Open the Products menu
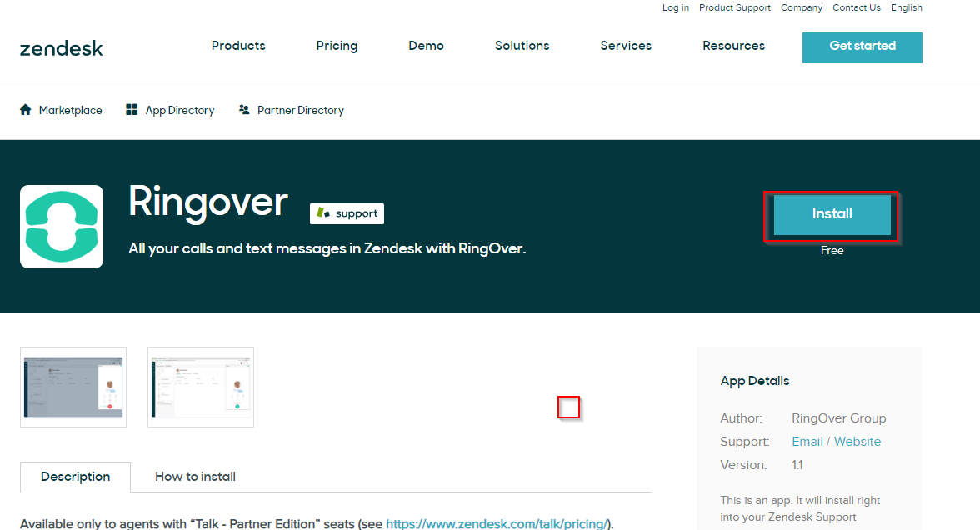This screenshot has height=530, width=980. (x=238, y=46)
